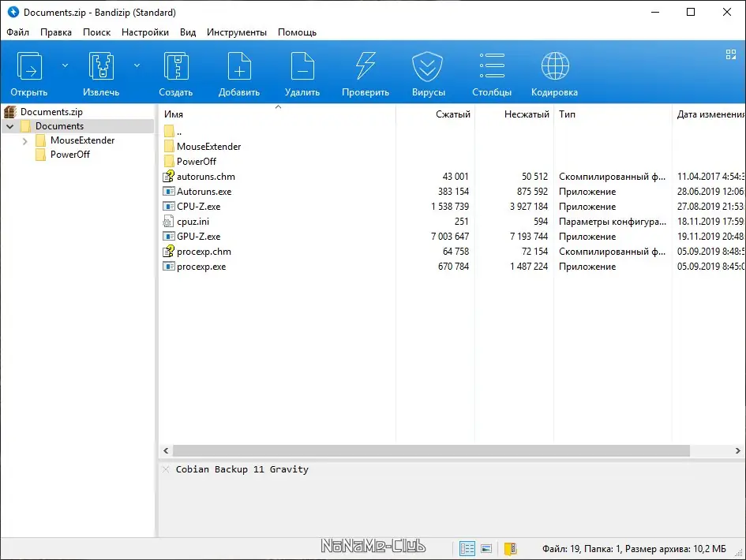The image size is (746, 560).
Task: Open the Настройки menu
Action: 145,32
